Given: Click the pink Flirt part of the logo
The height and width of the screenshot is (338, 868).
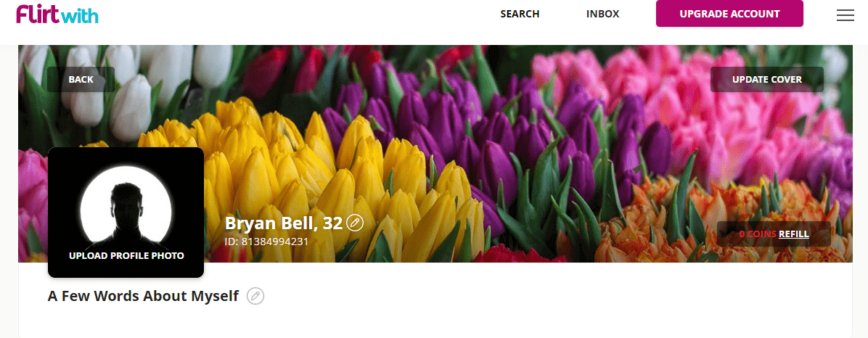Looking at the screenshot, I should pyautogui.click(x=36, y=14).
